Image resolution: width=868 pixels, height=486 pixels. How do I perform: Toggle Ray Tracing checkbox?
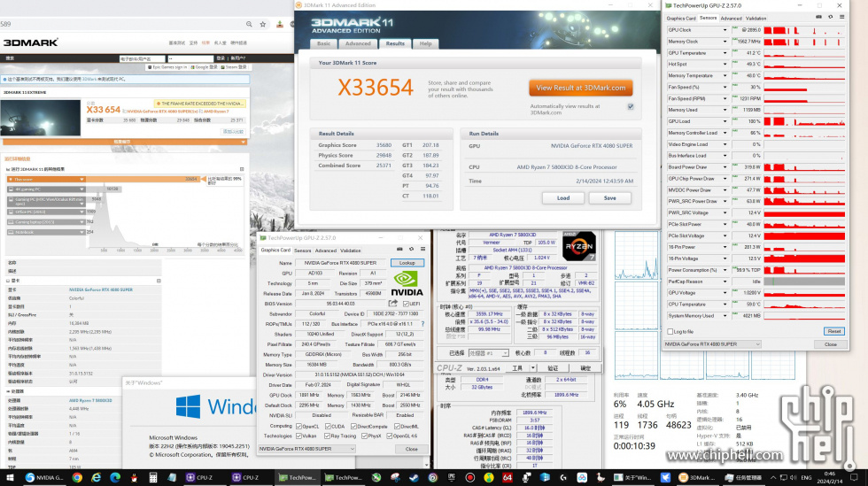click(327, 436)
